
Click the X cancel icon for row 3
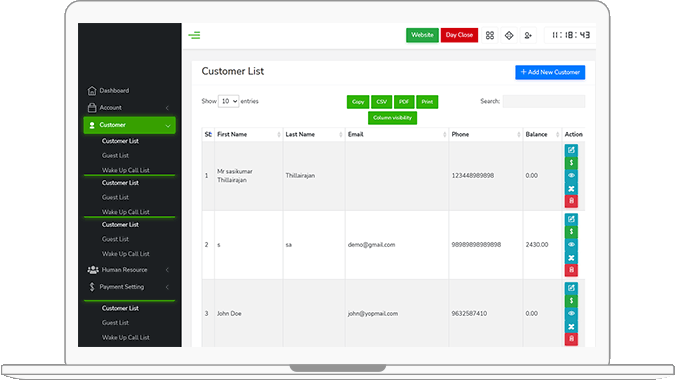pos(571,327)
